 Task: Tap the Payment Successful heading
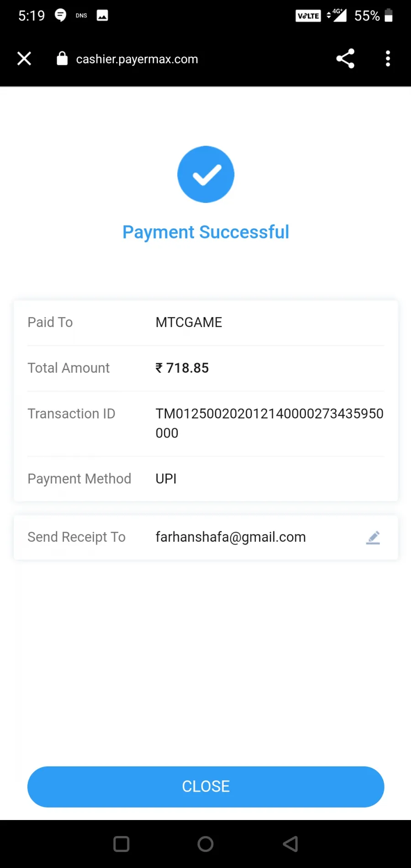(x=205, y=232)
